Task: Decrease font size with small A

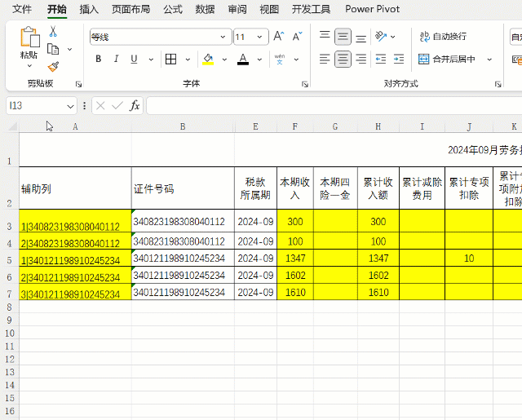Action: (x=297, y=36)
